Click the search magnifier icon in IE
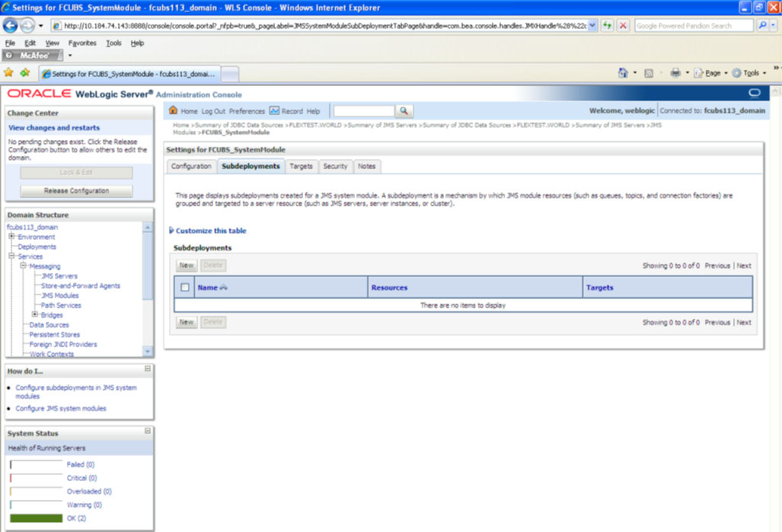Viewport: 782px width, 532px height. coord(762,25)
